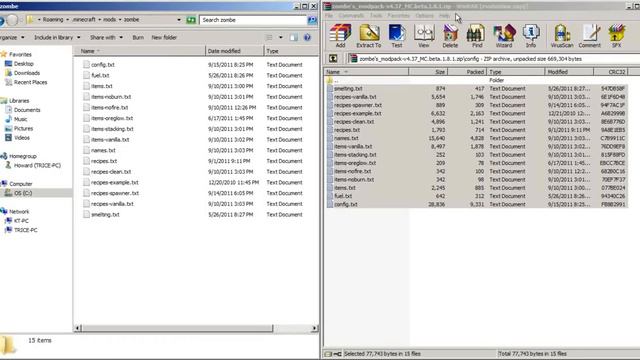The width and height of the screenshot is (640, 360).
Task: Click the Explorer help question mark icon
Action: (x=307, y=37)
